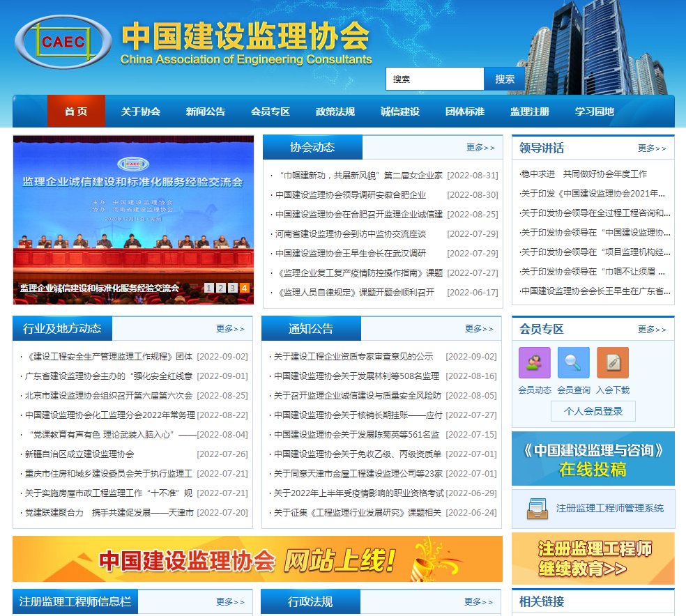Screen dimensions: 686x616
Task: Go to highlighted carousel slide 4
Action: click(244, 288)
